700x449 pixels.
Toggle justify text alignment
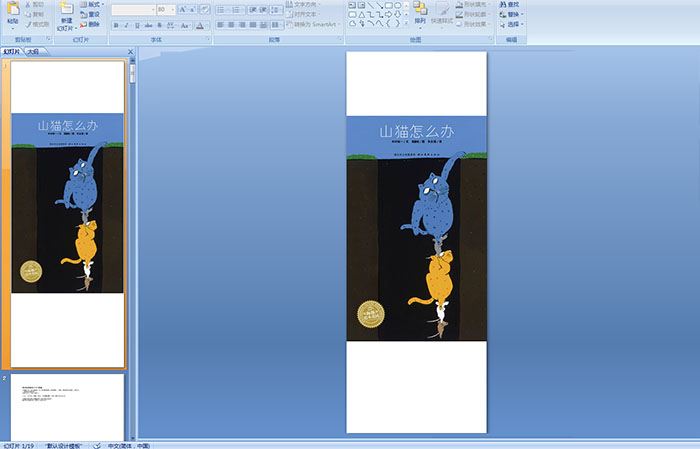pyautogui.click(x=253, y=25)
